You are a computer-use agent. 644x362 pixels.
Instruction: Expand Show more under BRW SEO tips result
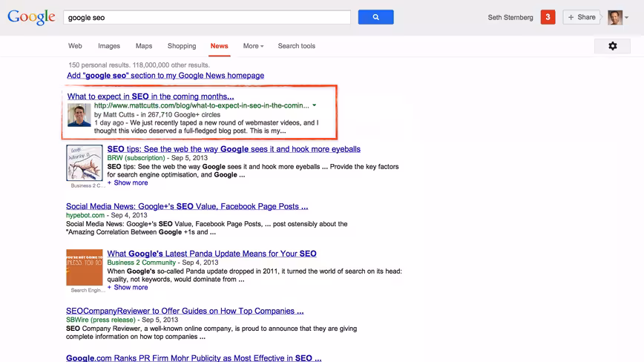tap(128, 182)
